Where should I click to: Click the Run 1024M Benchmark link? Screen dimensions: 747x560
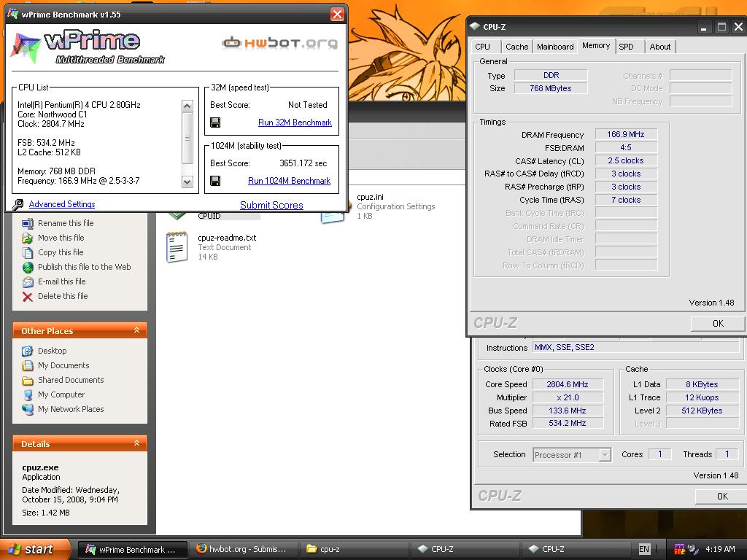click(x=289, y=181)
